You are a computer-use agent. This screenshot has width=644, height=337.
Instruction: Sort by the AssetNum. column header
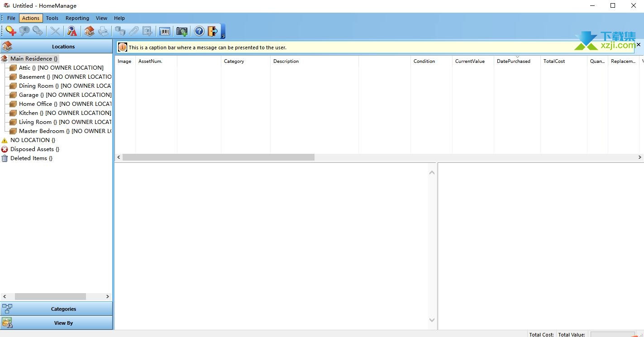[156, 61]
